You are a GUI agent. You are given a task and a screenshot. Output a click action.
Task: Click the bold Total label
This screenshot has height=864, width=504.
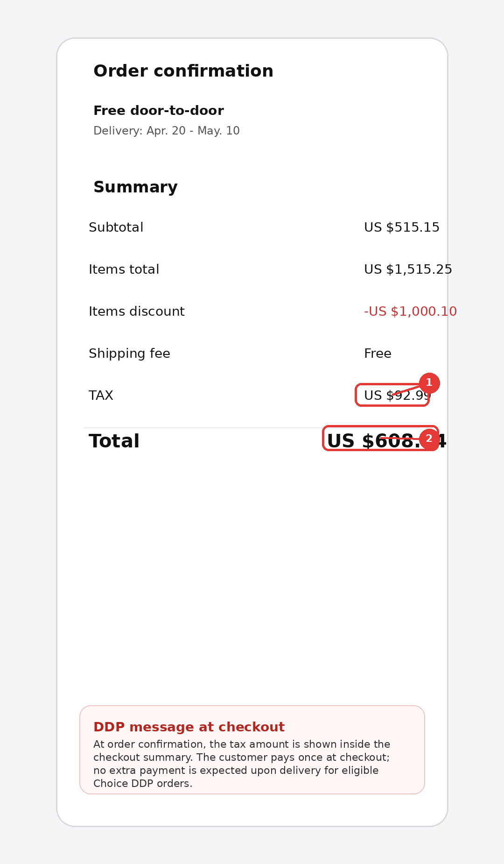pos(114,441)
